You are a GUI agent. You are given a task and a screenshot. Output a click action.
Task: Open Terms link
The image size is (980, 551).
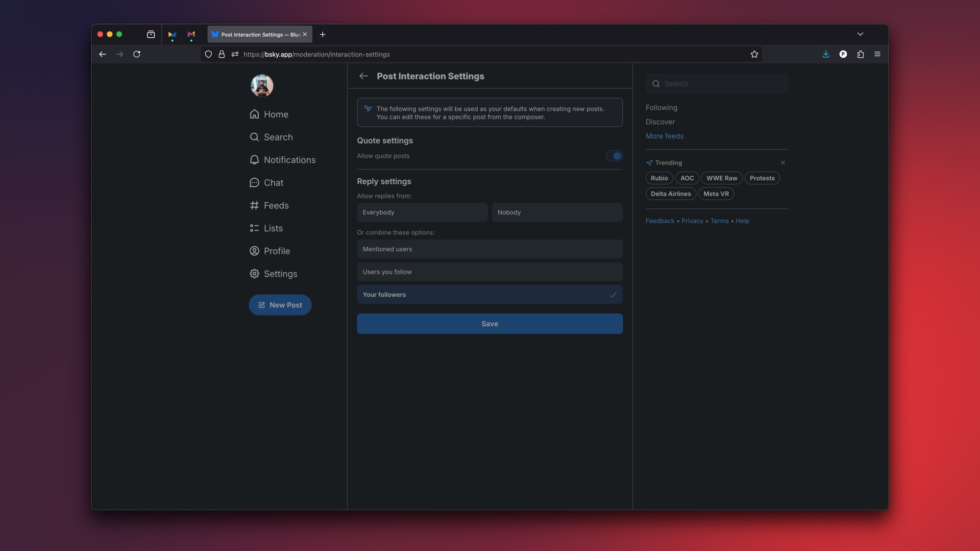point(719,221)
